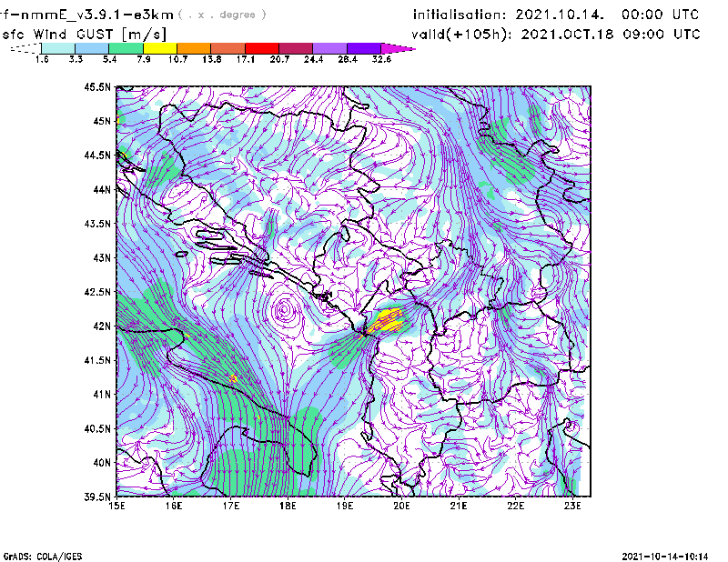728x562 pixels.
Task: Click the 1.6 legend value
Action: pyautogui.click(x=42, y=59)
